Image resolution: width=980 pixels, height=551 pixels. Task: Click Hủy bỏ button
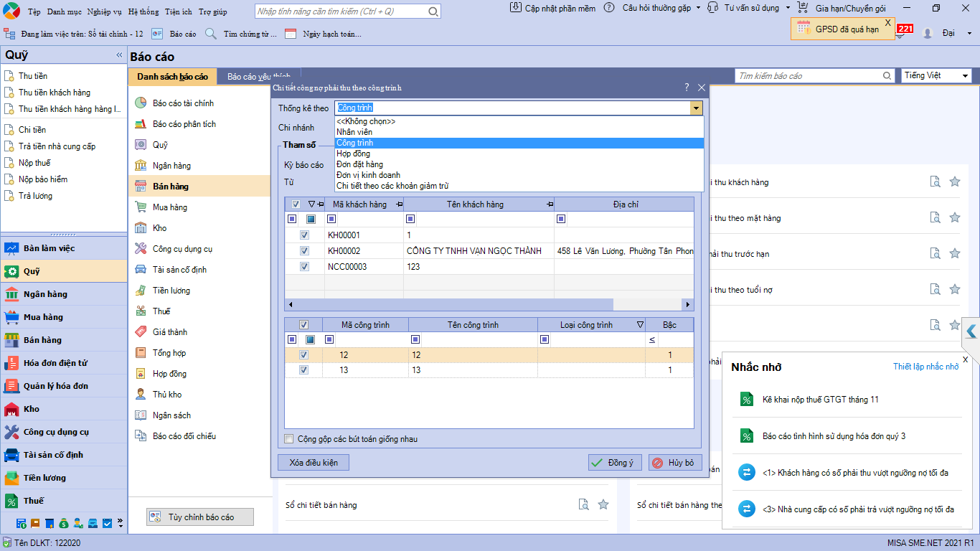coord(675,463)
